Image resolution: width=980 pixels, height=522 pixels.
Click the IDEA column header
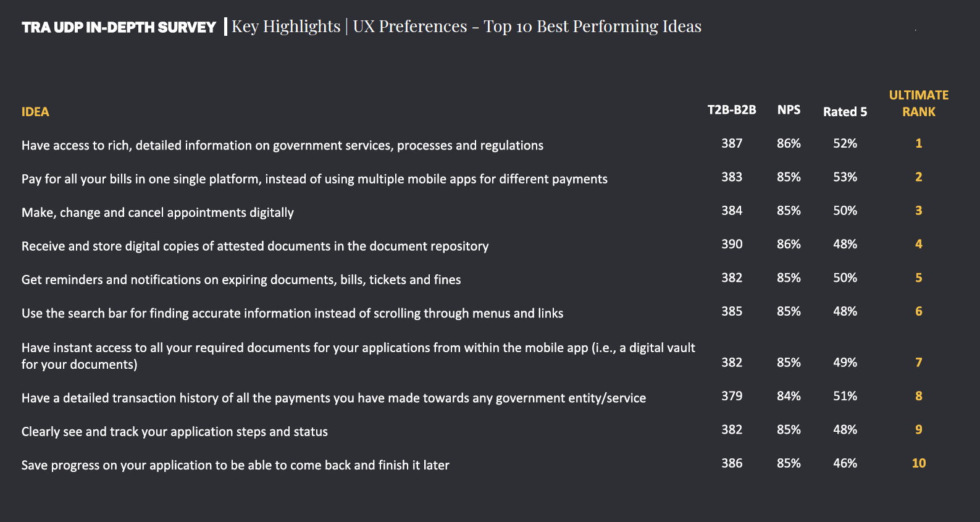[35, 112]
